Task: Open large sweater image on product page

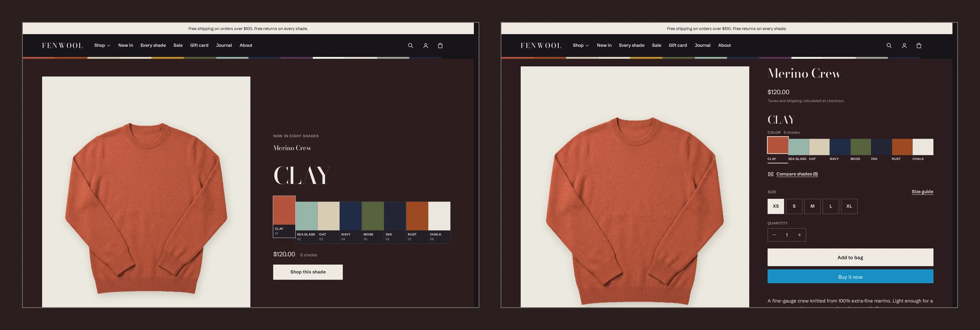Action: coord(635,187)
